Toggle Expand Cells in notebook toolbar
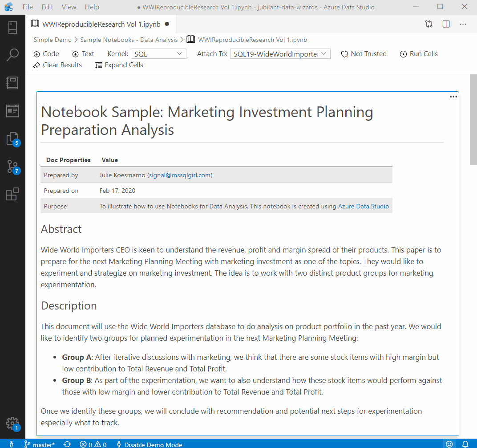Viewport: 477px width, 448px height. (119, 65)
